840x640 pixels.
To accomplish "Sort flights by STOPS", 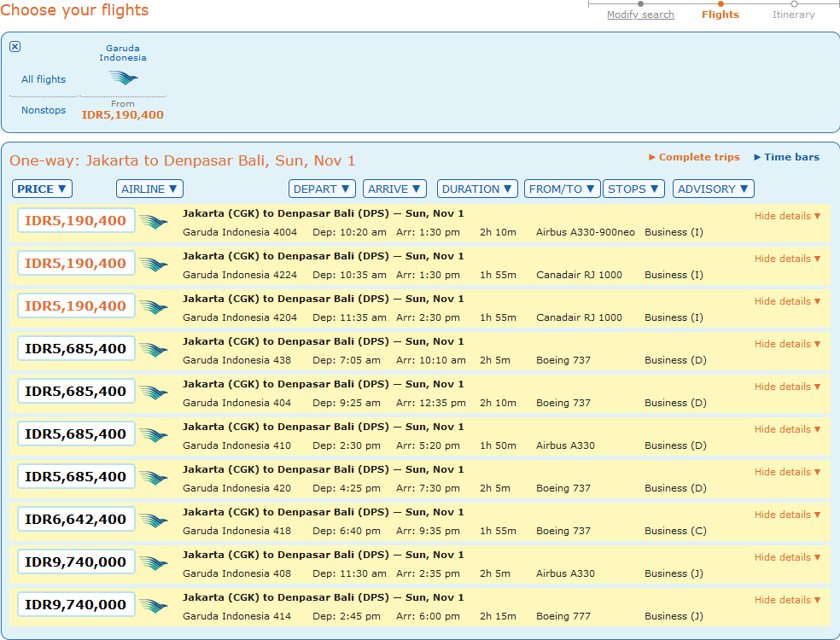I will [x=633, y=189].
